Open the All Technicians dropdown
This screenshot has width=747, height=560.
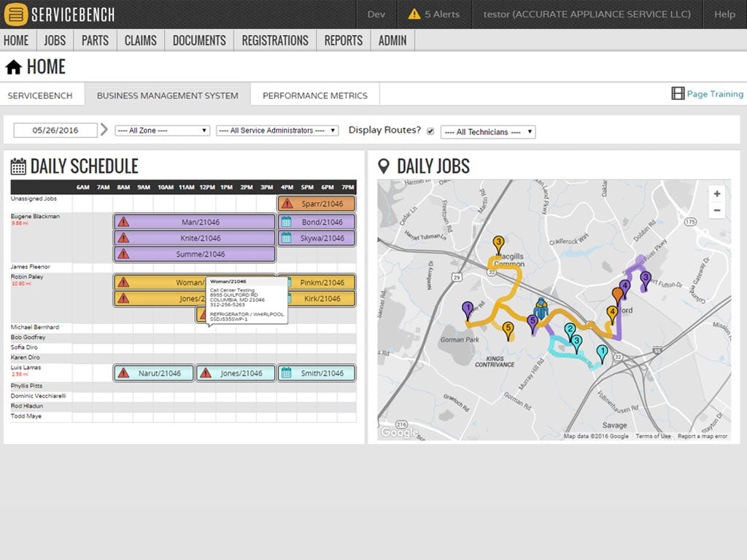point(488,132)
